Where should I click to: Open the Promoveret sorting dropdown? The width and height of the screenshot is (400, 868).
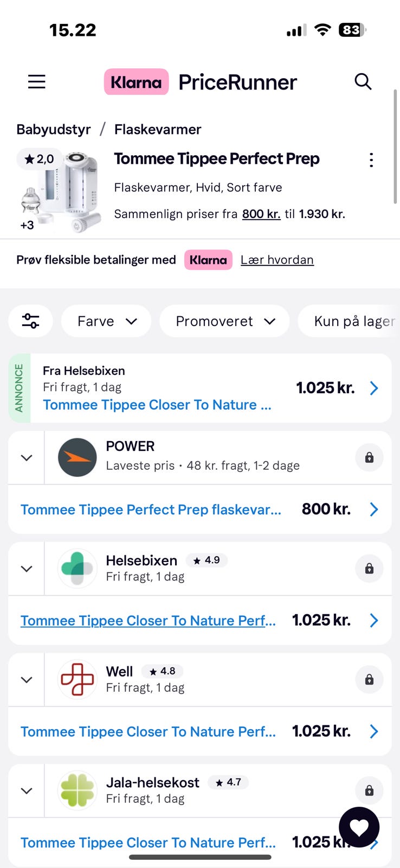pos(225,321)
